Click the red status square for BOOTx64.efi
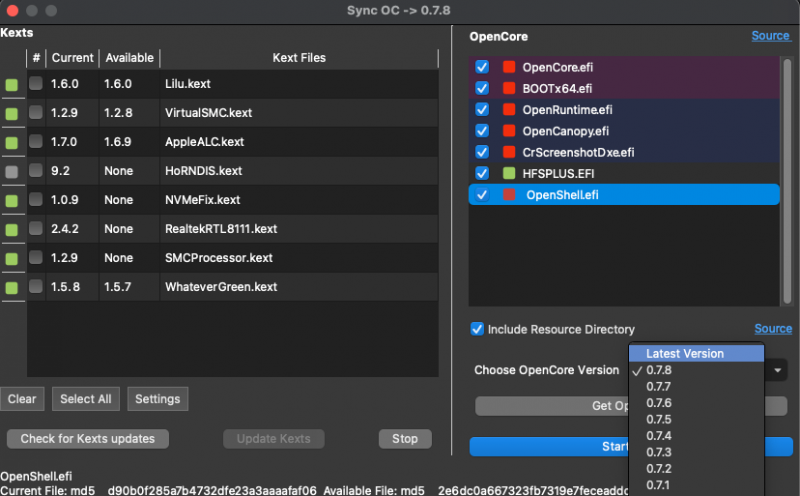This screenshot has height=496, width=800. (509, 88)
